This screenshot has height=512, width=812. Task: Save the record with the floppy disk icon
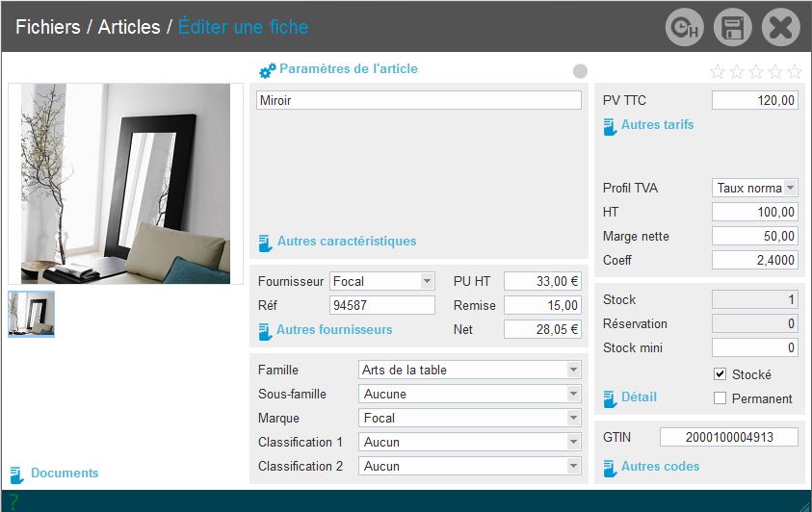(x=732, y=28)
